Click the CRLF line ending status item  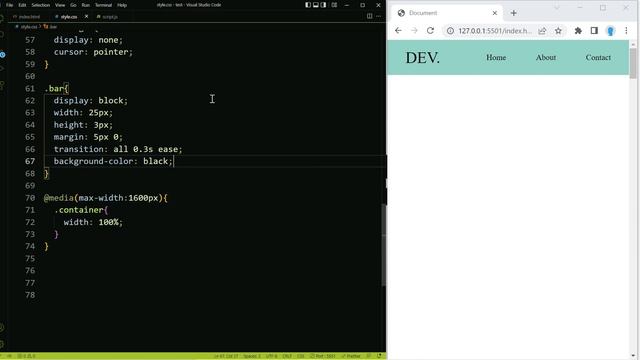click(x=287, y=356)
